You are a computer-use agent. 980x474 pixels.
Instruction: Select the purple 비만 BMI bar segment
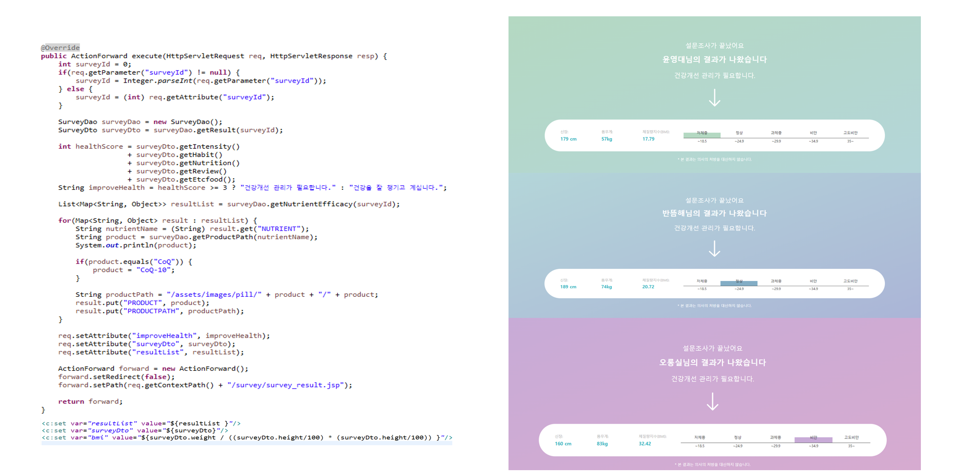click(x=813, y=440)
